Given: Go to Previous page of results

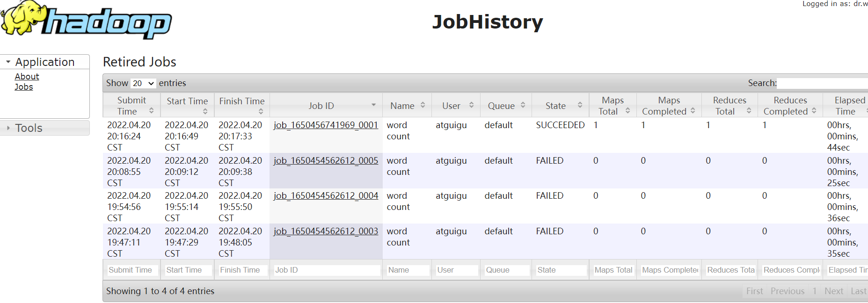Looking at the screenshot, I should [788, 291].
